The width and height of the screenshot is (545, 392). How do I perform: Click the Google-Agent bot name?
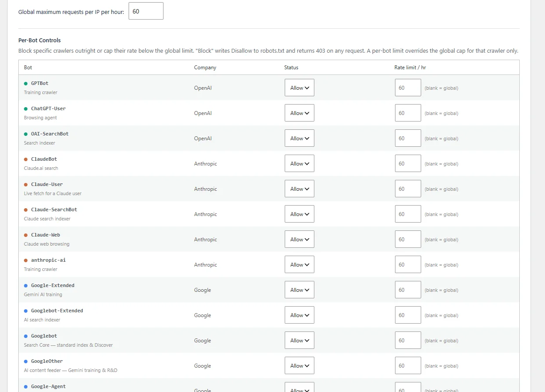[48, 386]
